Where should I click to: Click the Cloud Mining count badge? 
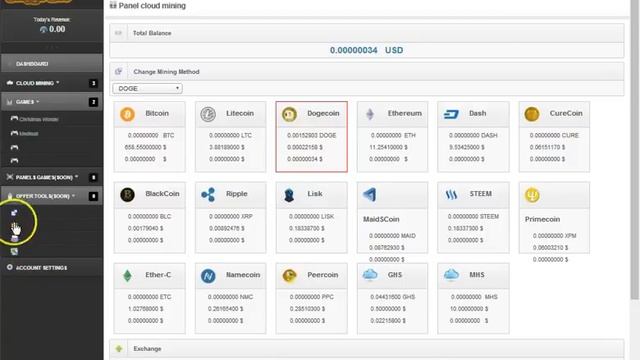tap(93, 83)
